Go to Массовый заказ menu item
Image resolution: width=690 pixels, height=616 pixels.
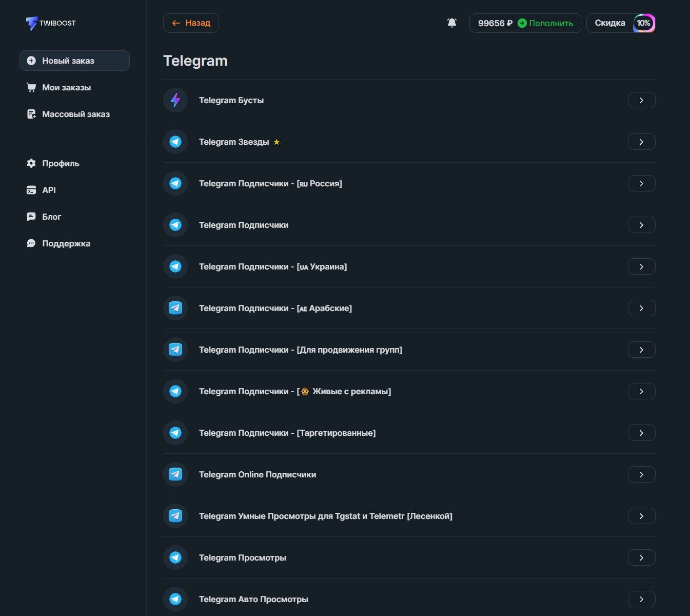75,114
